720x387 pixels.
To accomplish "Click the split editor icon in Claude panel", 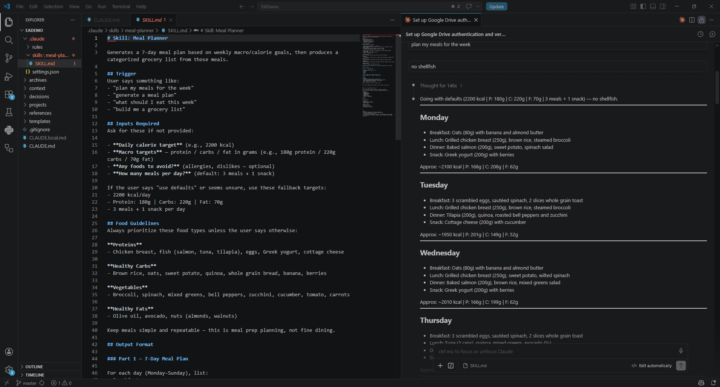I will tap(692, 20).
